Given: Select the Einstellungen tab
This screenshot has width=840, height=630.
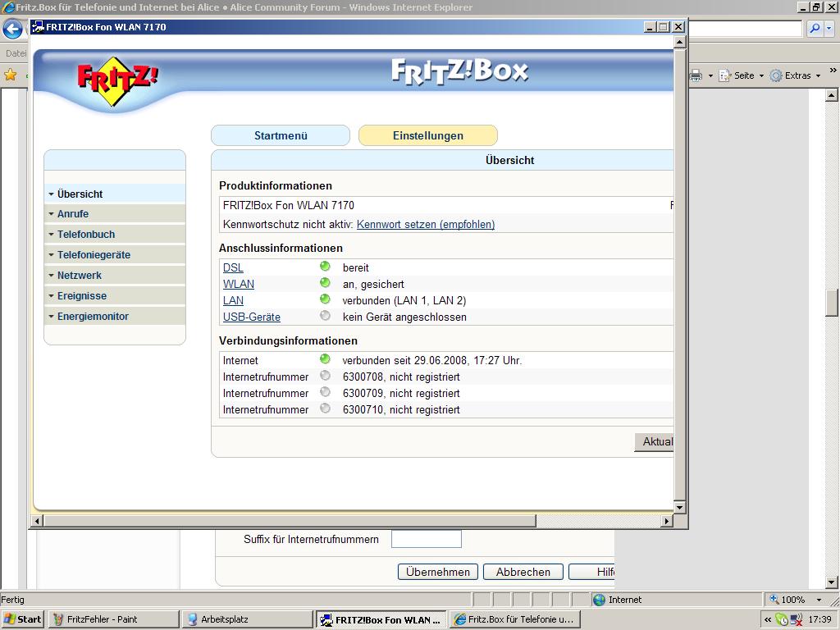Looking at the screenshot, I should (x=427, y=135).
